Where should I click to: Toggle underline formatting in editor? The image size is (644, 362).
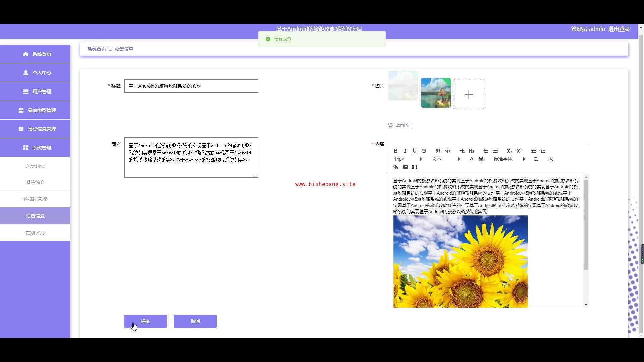pyautogui.click(x=414, y=151)
